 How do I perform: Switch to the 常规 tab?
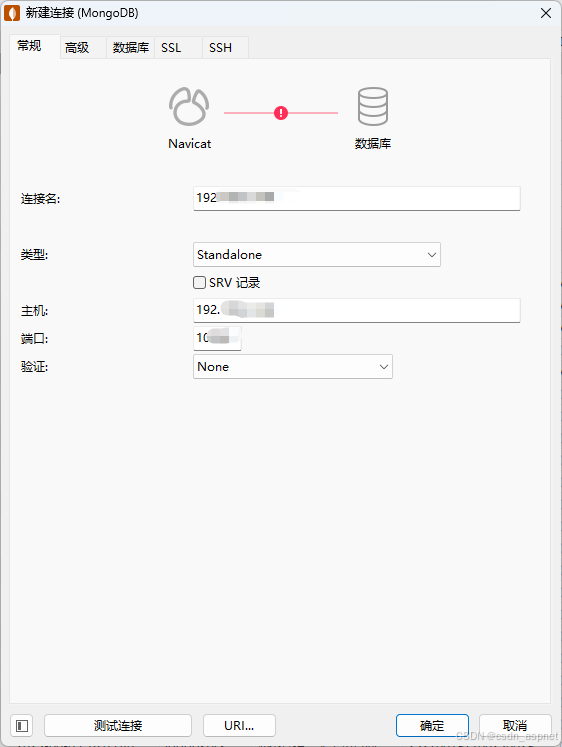(35, 46)
